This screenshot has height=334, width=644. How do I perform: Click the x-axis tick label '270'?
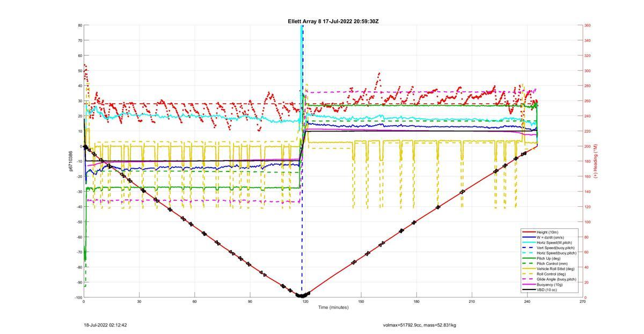(583, 302)
